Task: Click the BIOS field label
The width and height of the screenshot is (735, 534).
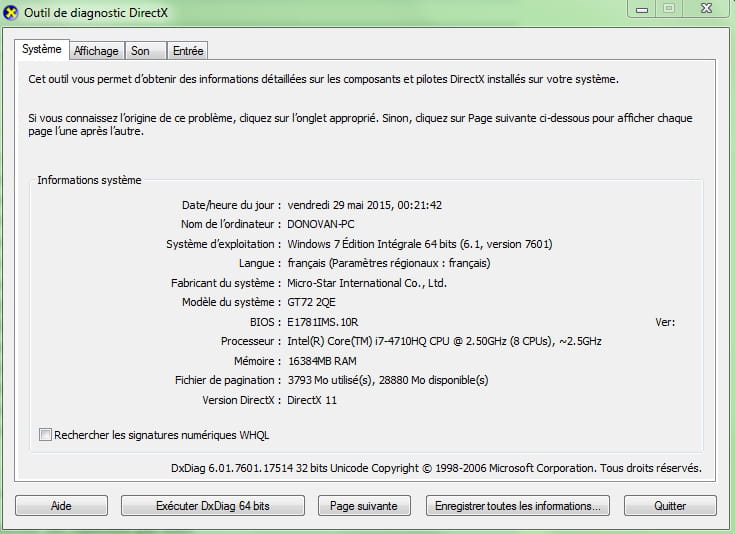Action: click(x=265, y=322)
